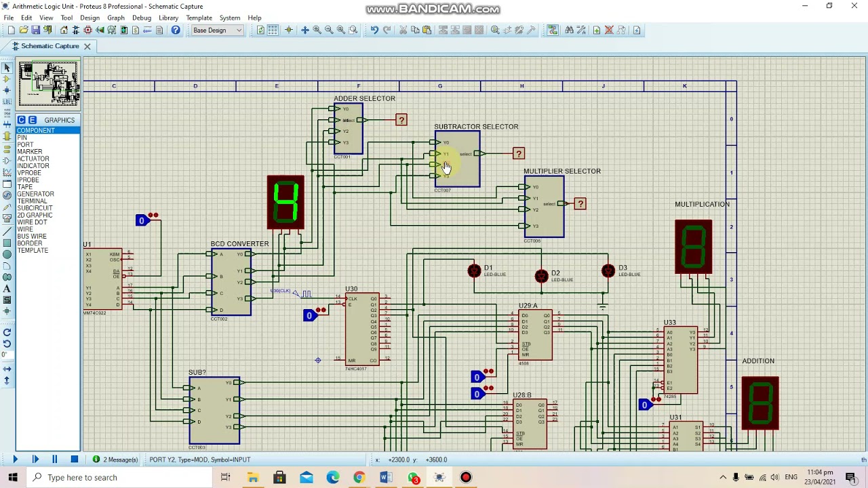Click the overview thumbnail of the schematic
This screenshot has height=488, width=868.
(48, 84)
